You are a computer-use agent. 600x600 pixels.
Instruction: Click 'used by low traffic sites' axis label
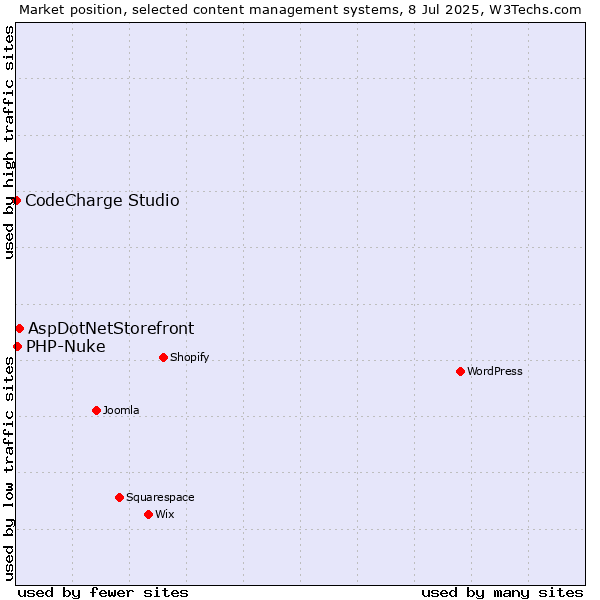(x=9, y=469)
